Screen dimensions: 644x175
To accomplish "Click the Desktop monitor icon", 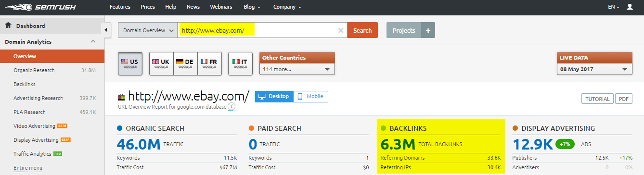I will pyautogui.click(x=262, y=96).
